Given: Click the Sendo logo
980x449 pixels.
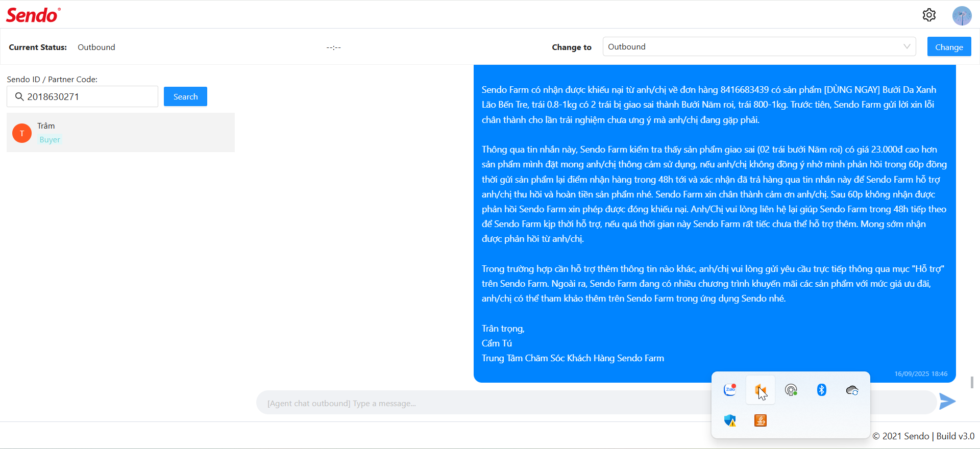Looking at the screenshot, I should [x=33, y=15].
